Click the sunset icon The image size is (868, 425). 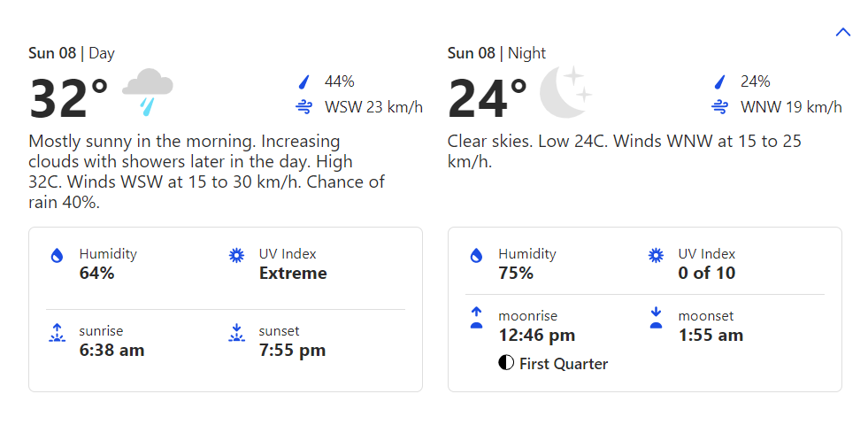(236, 333)
